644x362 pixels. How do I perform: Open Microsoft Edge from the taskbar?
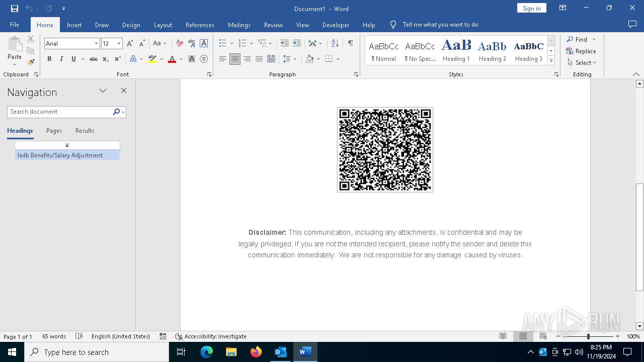(x=207, y=352)
